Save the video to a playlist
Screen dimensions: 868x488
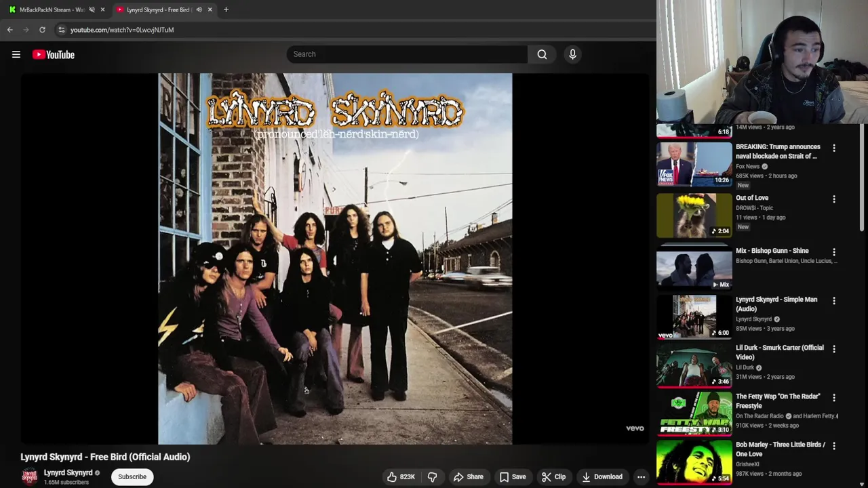tap(512, 477)
